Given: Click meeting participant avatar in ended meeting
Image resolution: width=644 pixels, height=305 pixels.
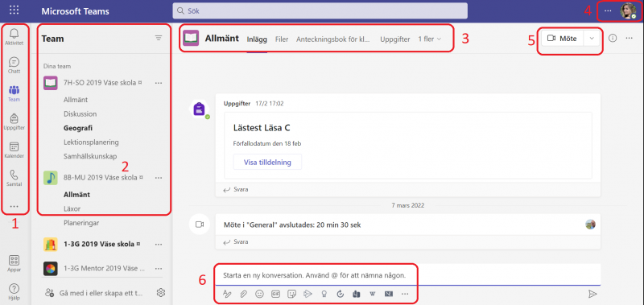Looking at the screenshot, I should [x=591, y=225].
